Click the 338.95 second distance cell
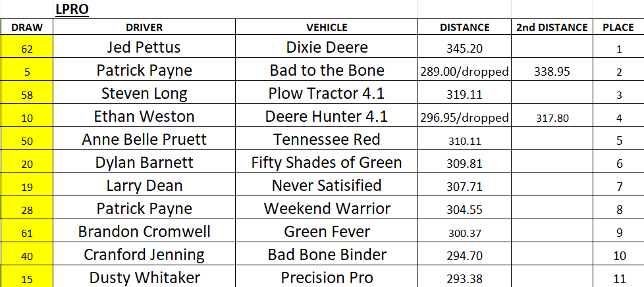 pos(552,72)
